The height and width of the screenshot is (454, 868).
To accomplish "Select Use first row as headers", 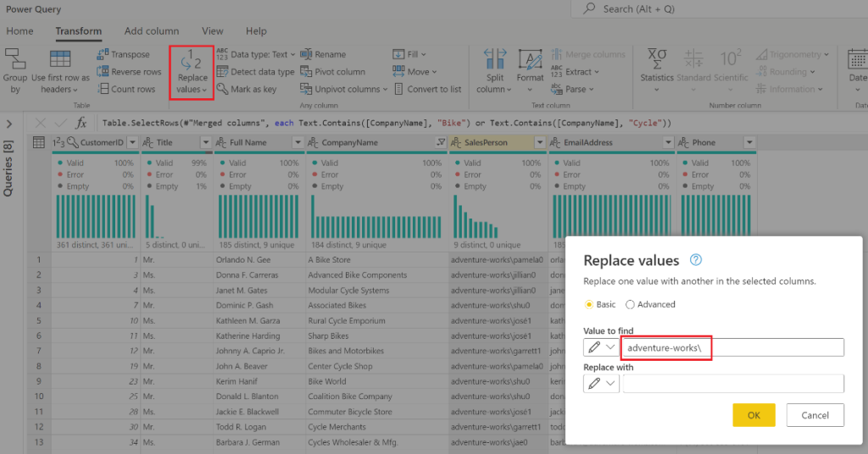I will tap(60, 71).
